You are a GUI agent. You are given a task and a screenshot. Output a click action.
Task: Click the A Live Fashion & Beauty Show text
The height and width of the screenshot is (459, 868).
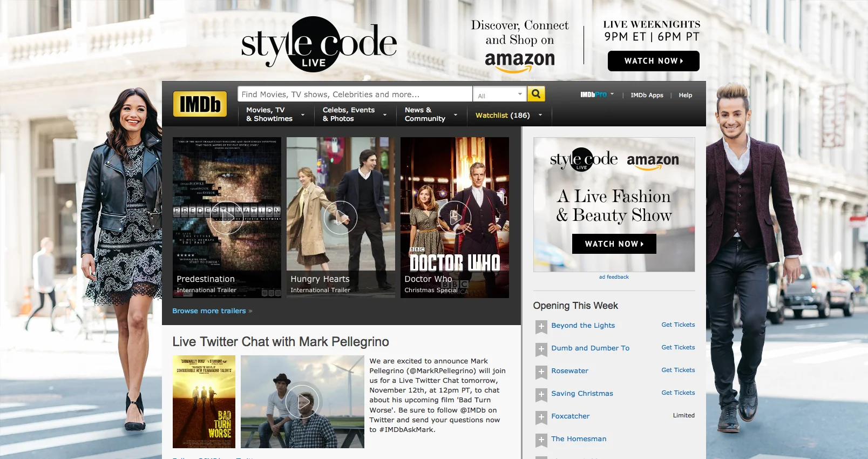[614, 206]
